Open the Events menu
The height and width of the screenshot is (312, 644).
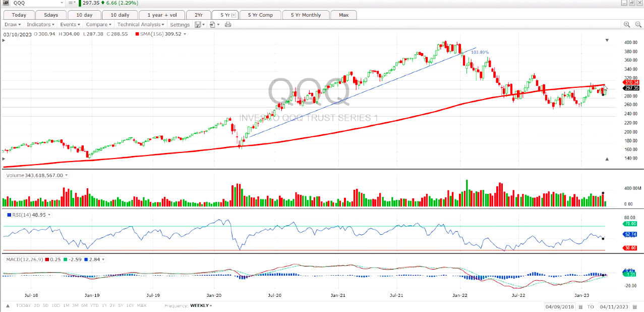pos(70,24)
